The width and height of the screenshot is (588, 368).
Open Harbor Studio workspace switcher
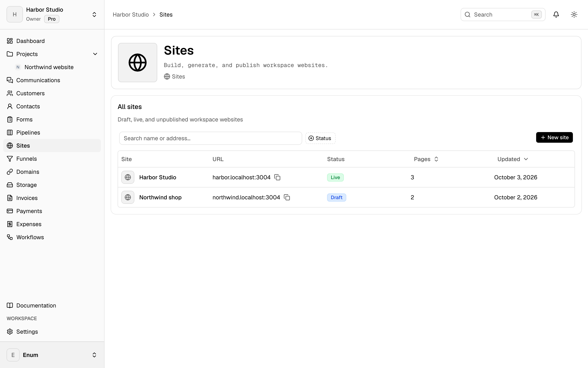click(52, 15)
